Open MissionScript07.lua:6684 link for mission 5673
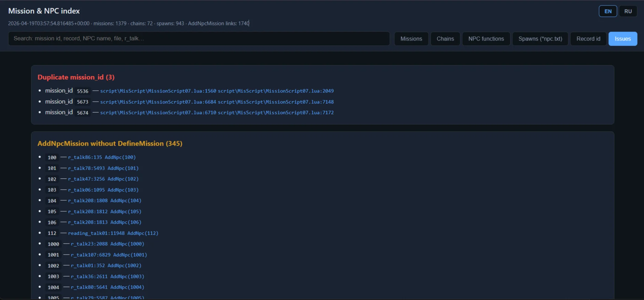 click(158, 102)
